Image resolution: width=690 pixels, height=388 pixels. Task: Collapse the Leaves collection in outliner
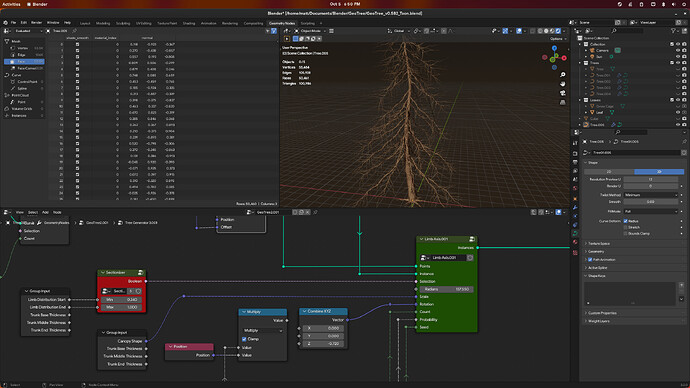pos(580,100)
